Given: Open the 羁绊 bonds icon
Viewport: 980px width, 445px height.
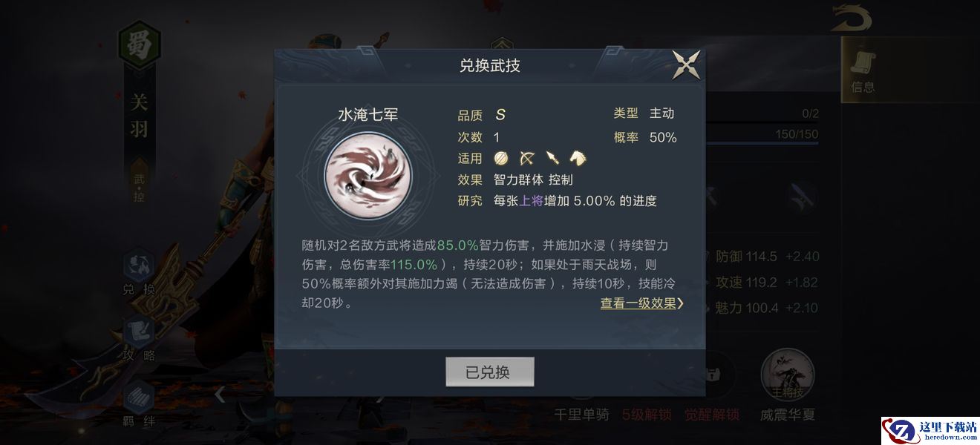Looking at the screenshot, I should (139, 405).
